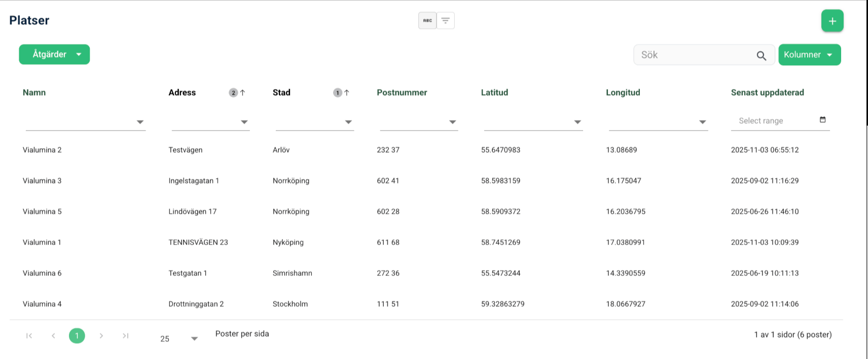Go to first page icon
This screenshot has width=868, height=359.
coord(29,336)
